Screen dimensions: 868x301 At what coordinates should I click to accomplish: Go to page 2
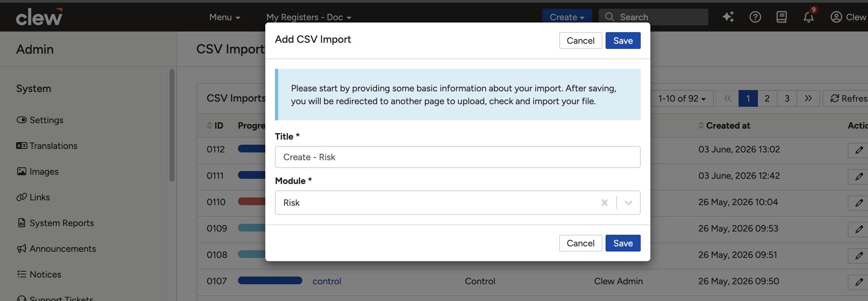coord(767,98)
